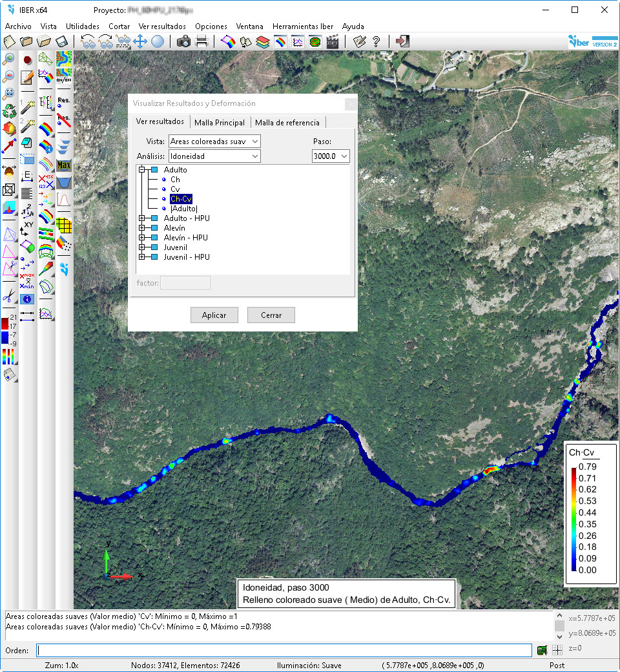This screenshot has width=620, height=672.
Task: Open the Ver resultados menu
Action: point(162,26)
